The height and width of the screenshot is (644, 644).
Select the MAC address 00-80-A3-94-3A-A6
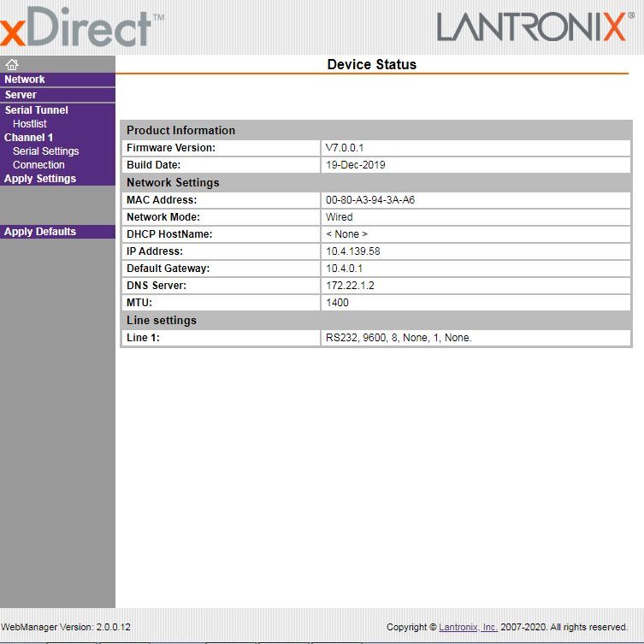[370, 200]
